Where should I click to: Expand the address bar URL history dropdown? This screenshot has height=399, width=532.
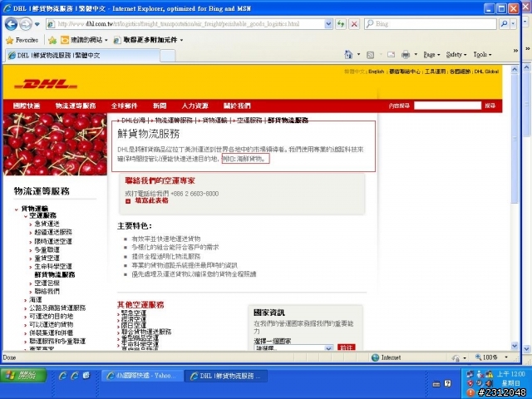click(328, 24)
